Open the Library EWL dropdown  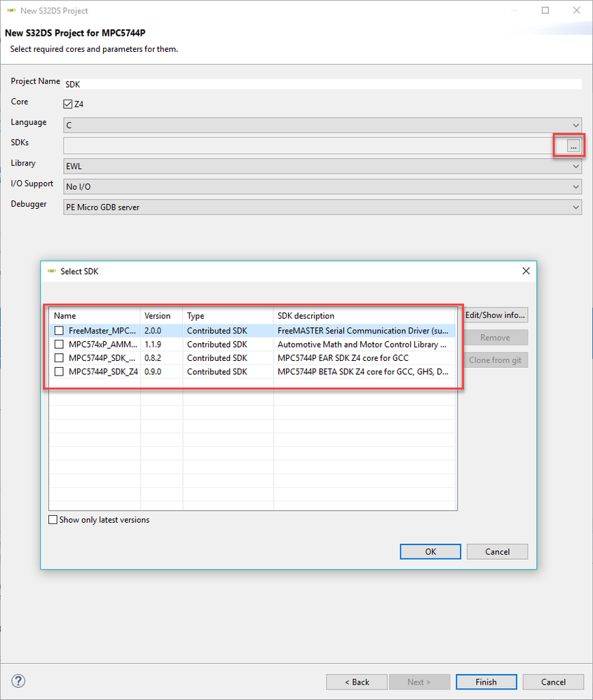tap(322, 167)
